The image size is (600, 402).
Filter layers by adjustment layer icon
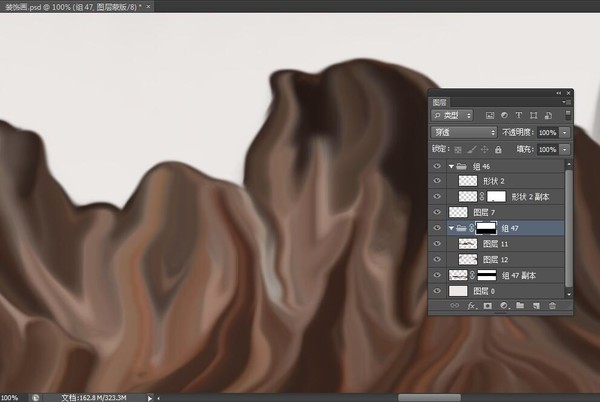pyautogui.click(x=504, y=115)
